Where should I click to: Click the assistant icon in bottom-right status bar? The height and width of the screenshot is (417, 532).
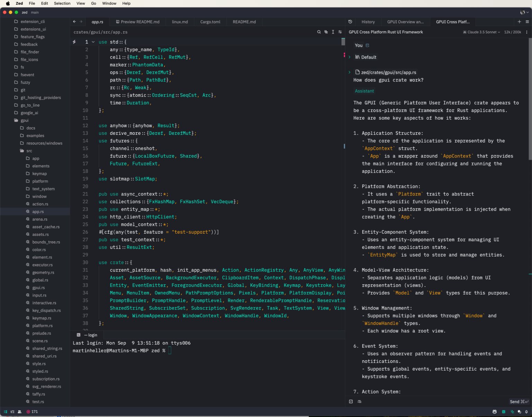[x=513, y=412]
